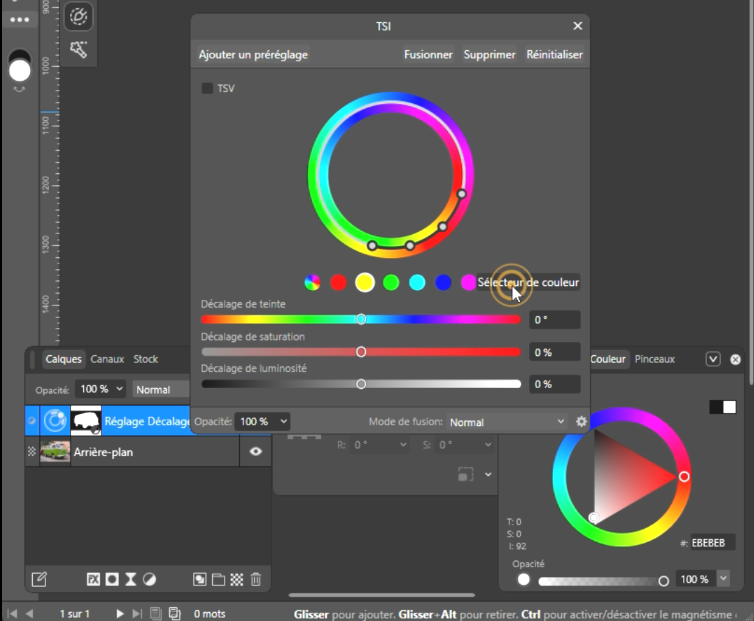Create a new group folder icon
Viewport: 754px width, 621px height.
pyautogui.click(x=219, y=579)
